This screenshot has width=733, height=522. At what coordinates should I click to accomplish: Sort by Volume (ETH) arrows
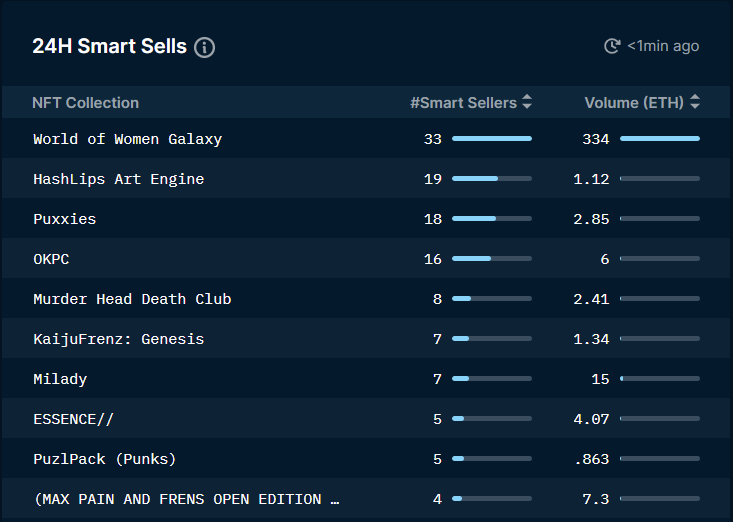pos(695,102)
